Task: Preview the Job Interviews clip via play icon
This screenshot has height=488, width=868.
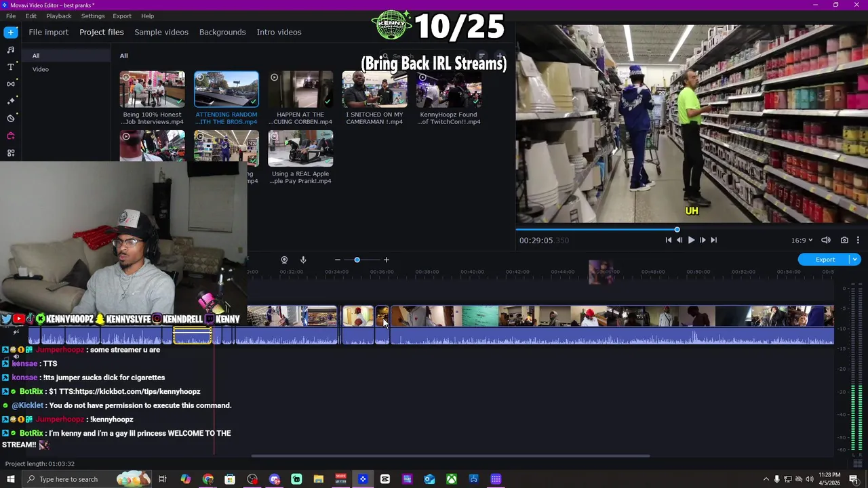Action: [126, 78]
